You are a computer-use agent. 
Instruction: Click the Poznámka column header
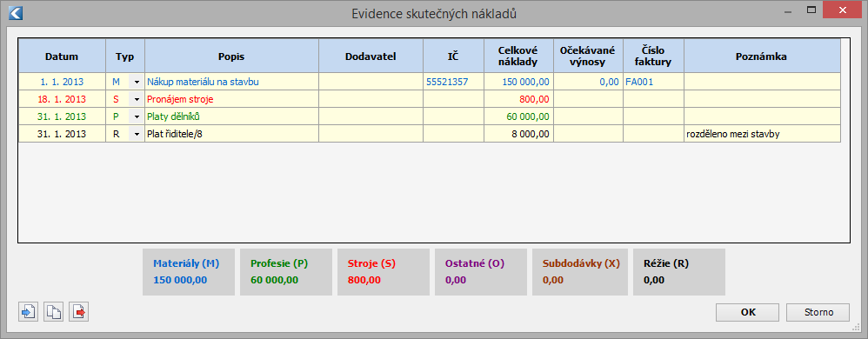click(762, 56)
